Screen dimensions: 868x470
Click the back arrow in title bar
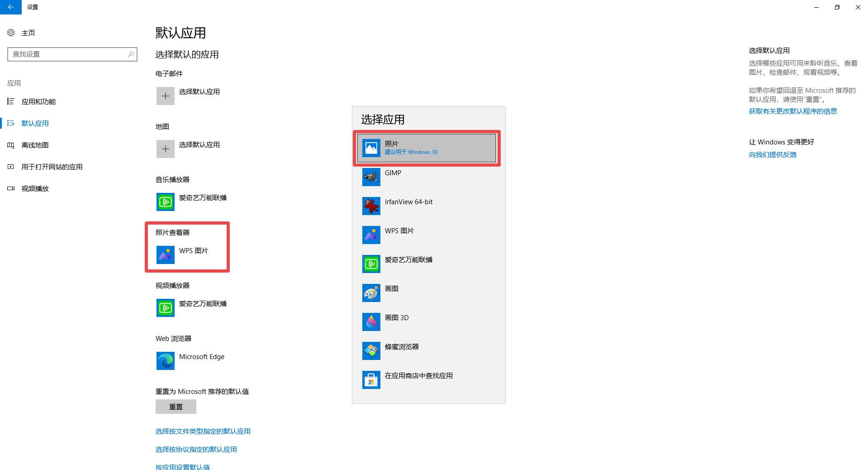coord(10,7)
